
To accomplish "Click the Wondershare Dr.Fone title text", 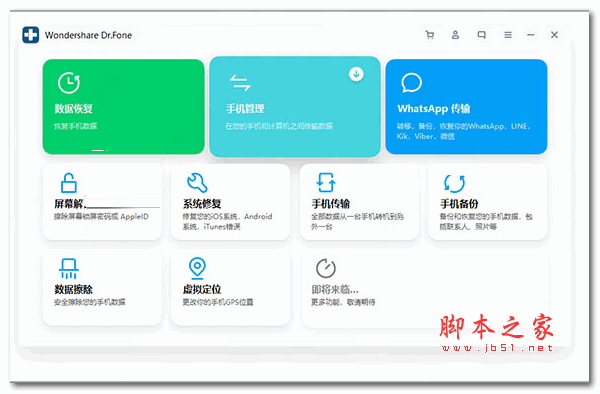I will (x=88, y=35).
